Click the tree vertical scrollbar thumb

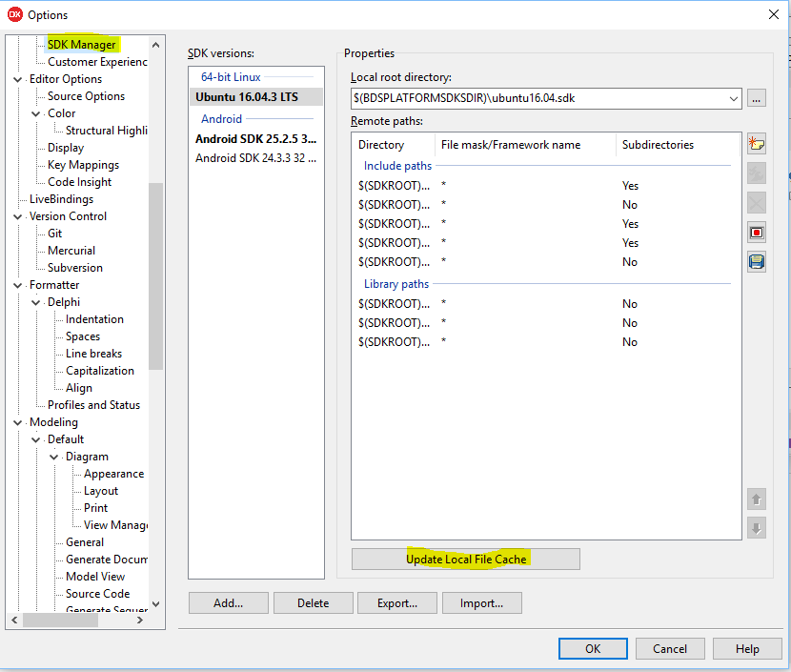tap(156, 276)
